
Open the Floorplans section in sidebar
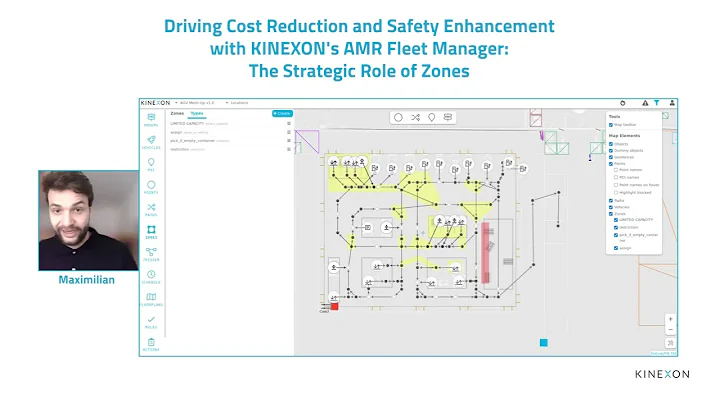(x=151, y=299)
